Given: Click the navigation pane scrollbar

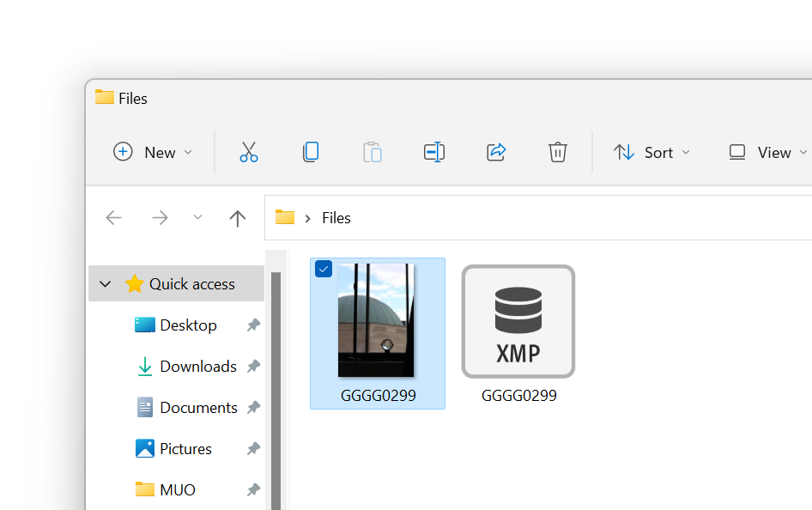Looking at the screenshot, I should coord(276,386).
